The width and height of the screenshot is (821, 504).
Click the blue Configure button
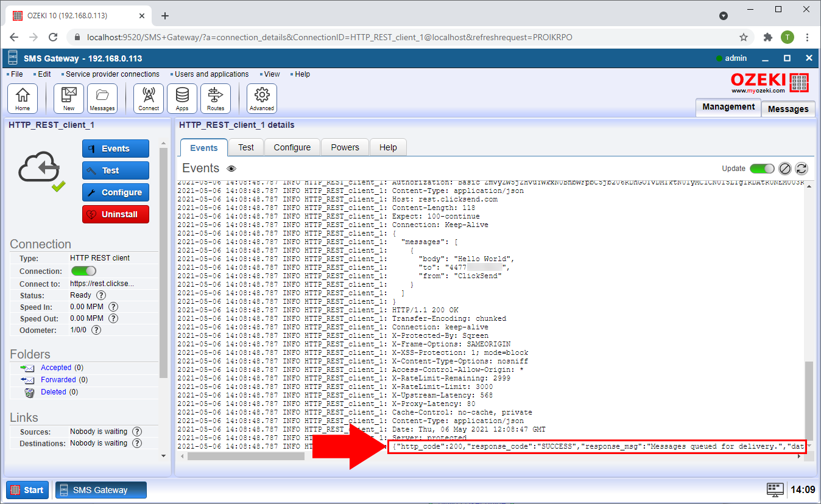pyautogui.click(x=116, y=192)
